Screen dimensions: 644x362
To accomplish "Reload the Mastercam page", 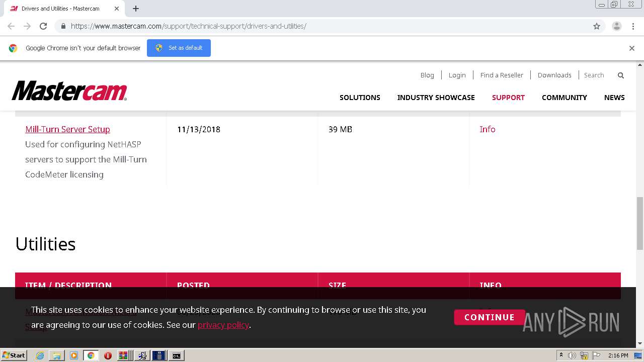I will 43,26.
